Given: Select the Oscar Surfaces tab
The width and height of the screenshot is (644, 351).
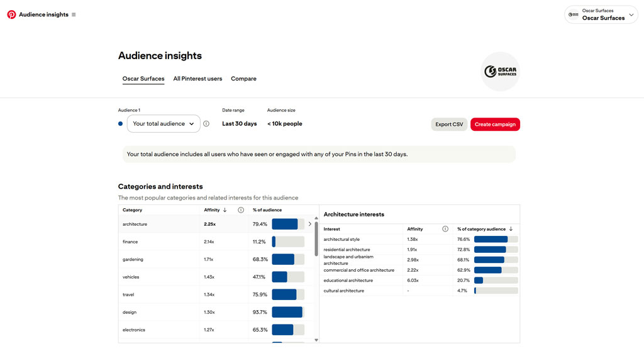Looking at the screenshot, I should [x=143, y=79].
